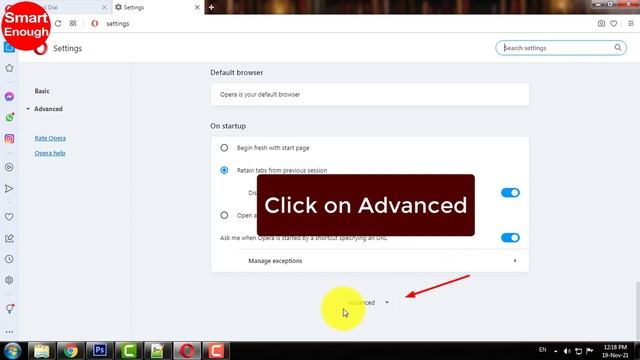Open History clock icon in sidebar

coord(9,259)
